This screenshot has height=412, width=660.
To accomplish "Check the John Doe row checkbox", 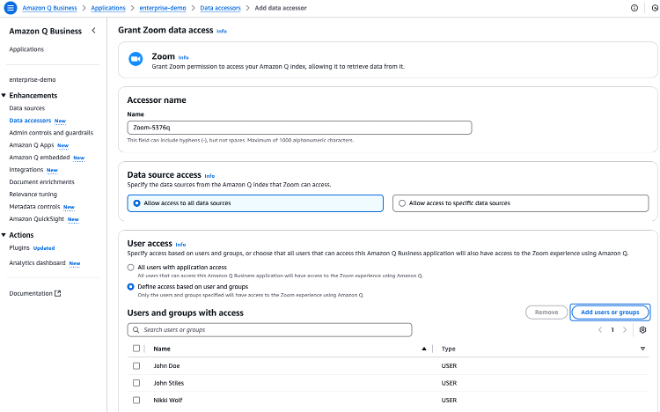I will [136, 366].
